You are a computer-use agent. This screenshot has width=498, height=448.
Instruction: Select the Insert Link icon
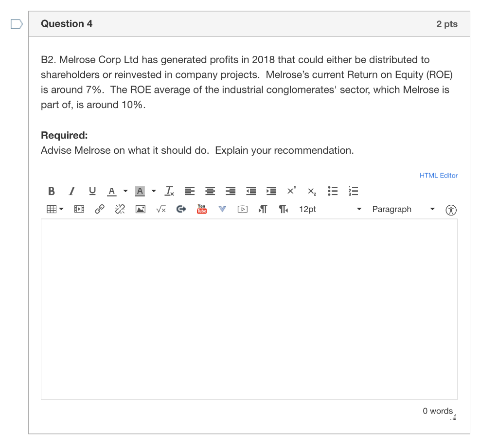pos(99,209)
